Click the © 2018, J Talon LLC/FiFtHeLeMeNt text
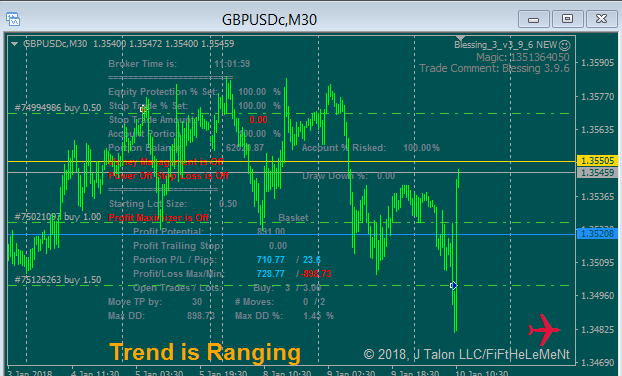622x376 pixels. point(466,354)
